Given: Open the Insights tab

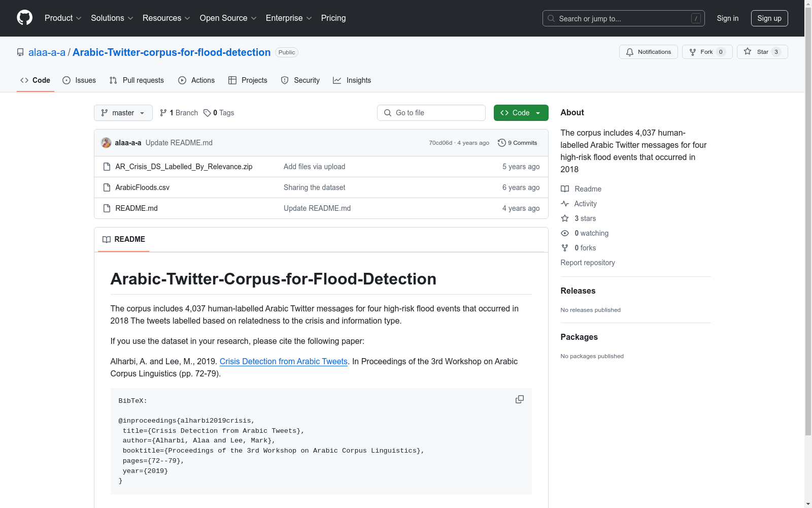Looking at the screenshot, I should tap(352, 80).
